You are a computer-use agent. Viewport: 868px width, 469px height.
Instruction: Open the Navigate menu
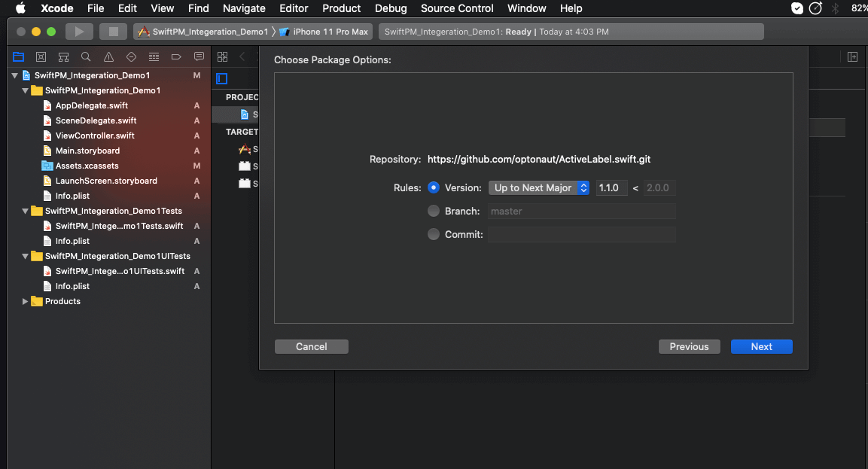coord(244,8)
